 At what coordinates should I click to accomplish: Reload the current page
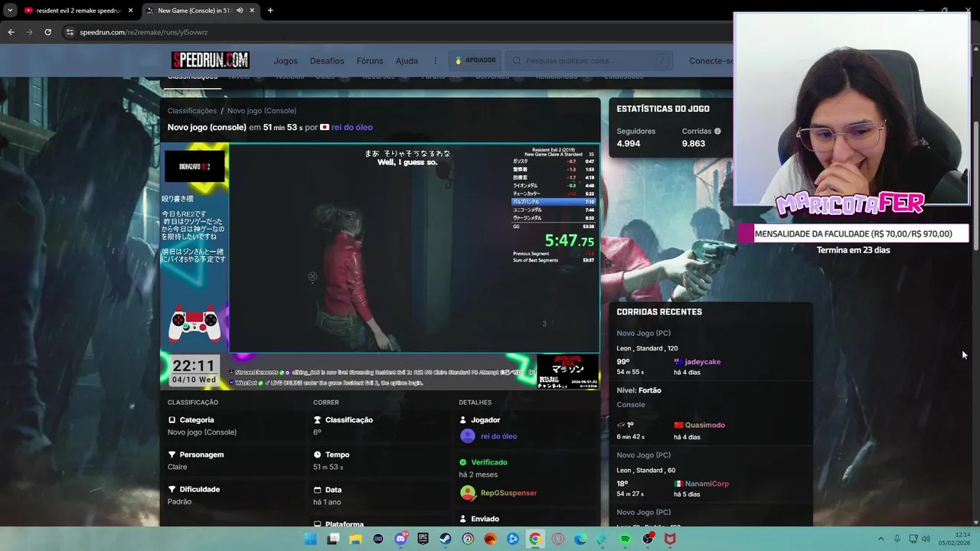(x=47, y=32)
